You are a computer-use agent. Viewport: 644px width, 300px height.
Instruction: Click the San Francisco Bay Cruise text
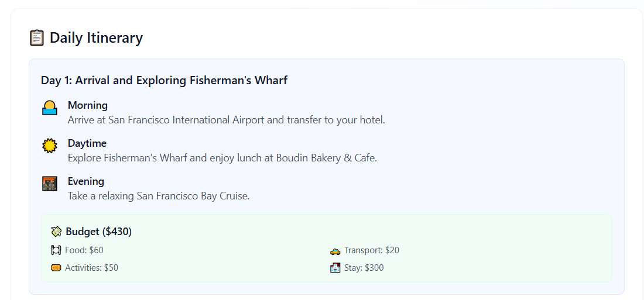click(x=159, y=196)
